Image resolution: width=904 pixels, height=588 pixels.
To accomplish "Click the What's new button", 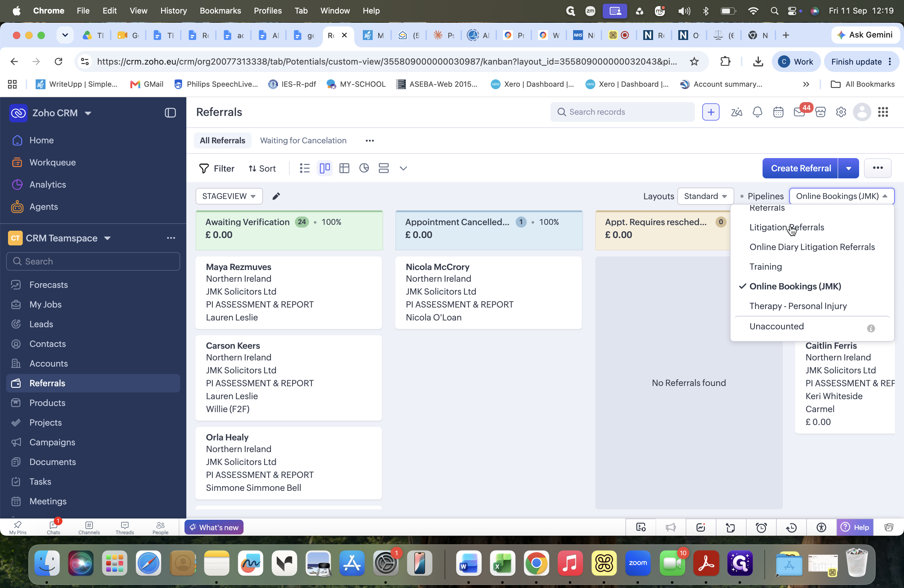I will coord(214,527).
